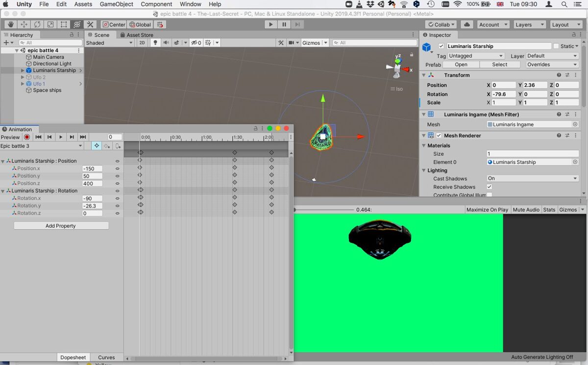Open the GameObject menu
Screen dimensions: 588x365
coord(117,4)
